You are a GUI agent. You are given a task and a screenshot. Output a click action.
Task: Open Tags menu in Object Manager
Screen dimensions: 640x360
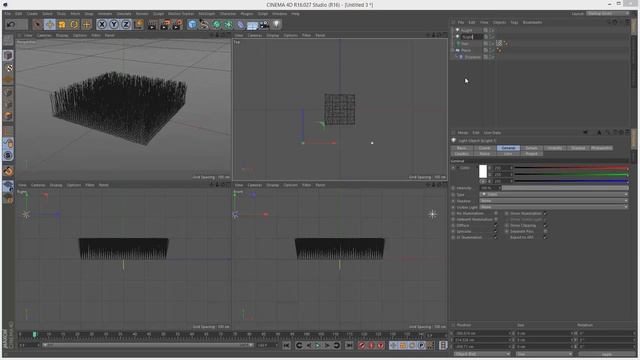[514, 22]
